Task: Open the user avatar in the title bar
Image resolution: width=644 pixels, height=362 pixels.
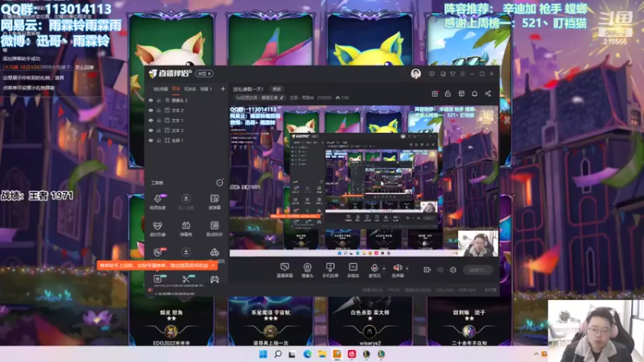Action: tap(415, 74)
